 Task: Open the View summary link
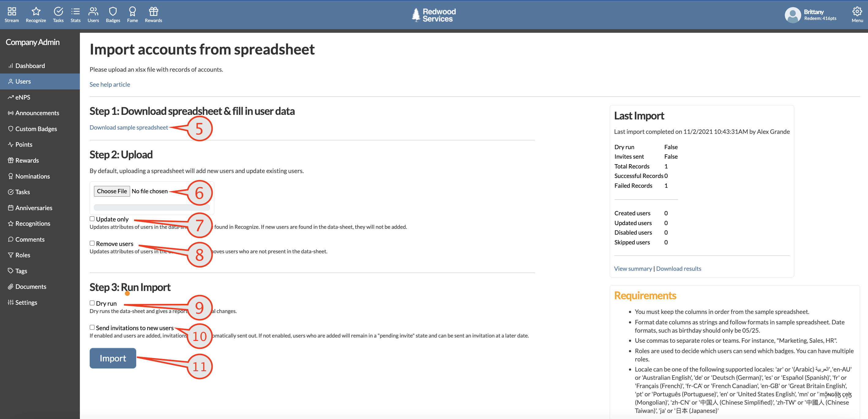click(633, 269)
